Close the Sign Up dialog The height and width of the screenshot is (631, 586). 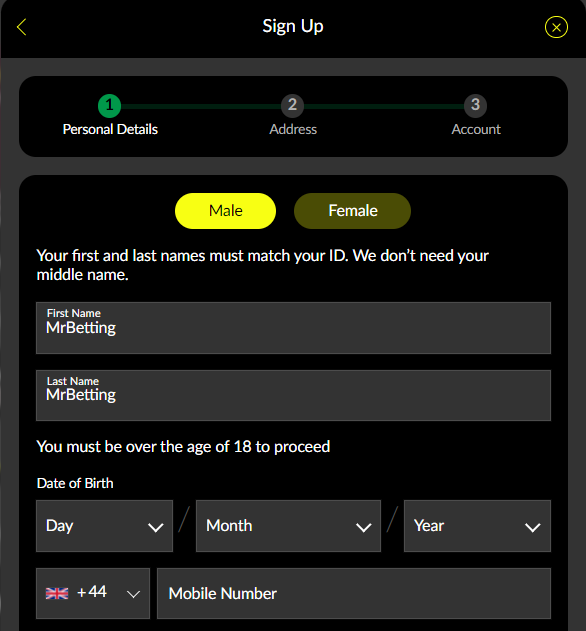click(x=556, y=27)
